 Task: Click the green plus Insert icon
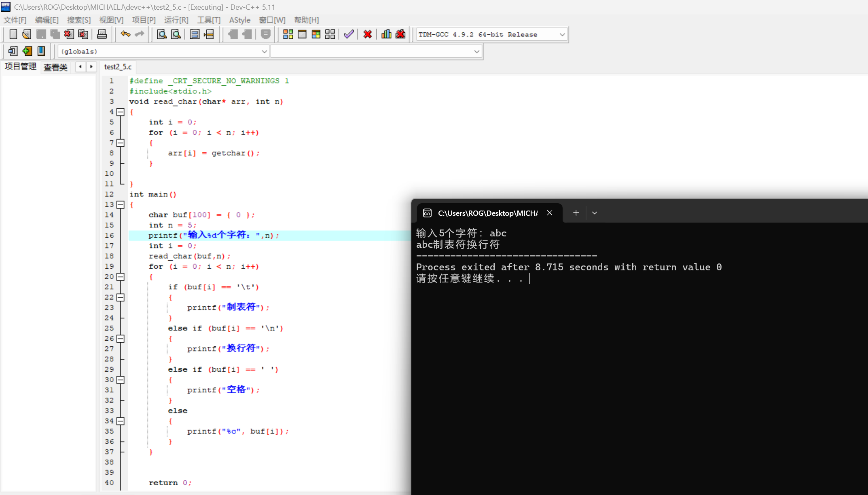click(x=27, y=51)
